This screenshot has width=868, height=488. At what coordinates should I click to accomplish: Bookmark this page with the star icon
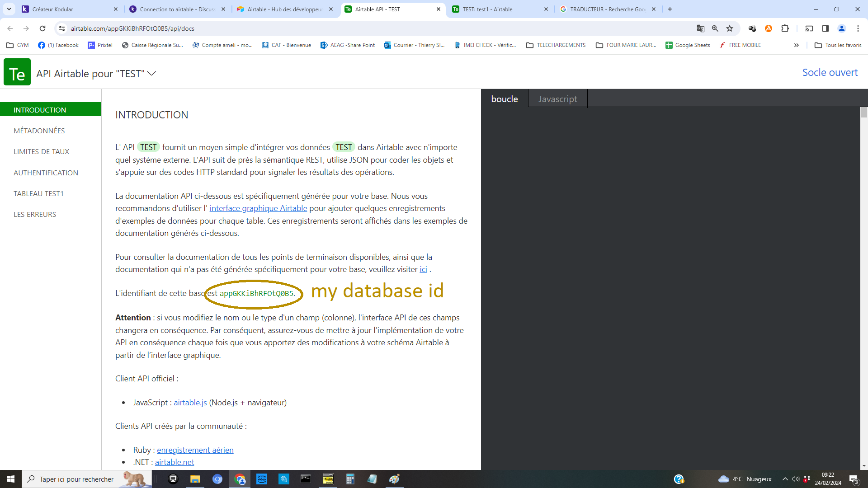tap(730, 28)
